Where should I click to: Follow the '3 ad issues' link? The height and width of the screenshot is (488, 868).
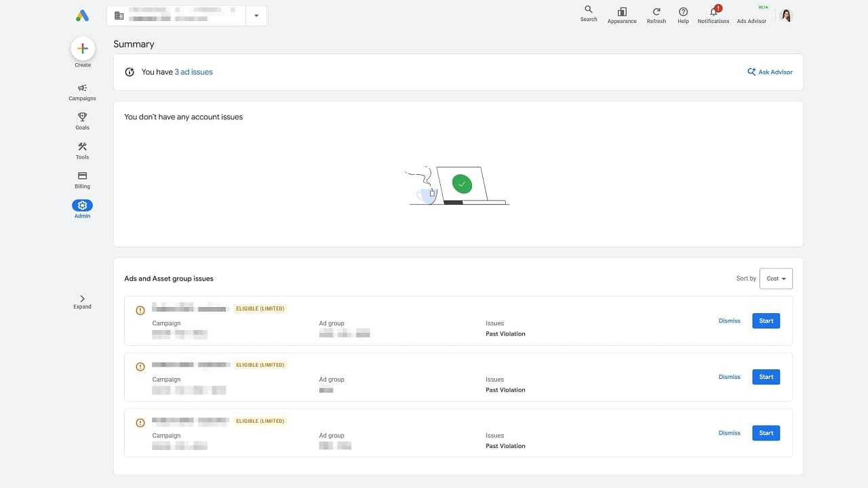coord(194,72)
